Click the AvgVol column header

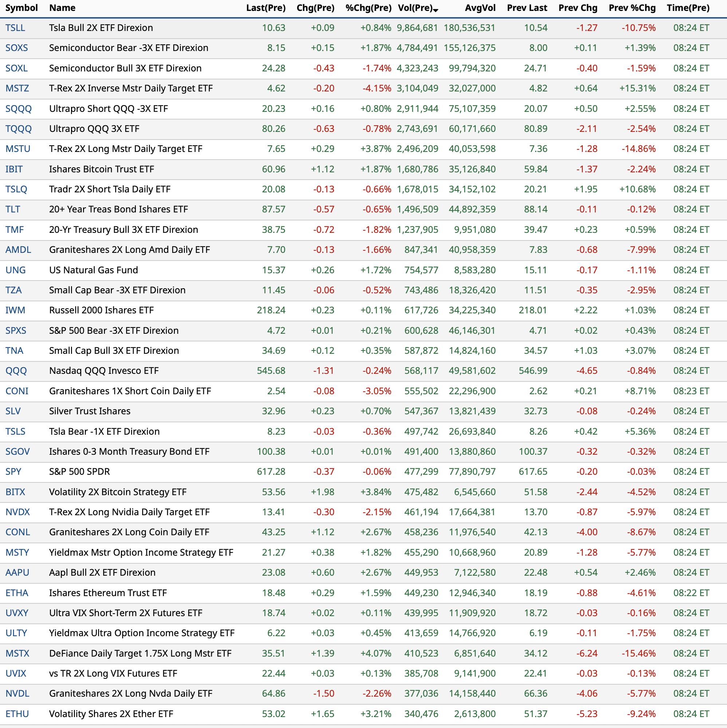480,8
